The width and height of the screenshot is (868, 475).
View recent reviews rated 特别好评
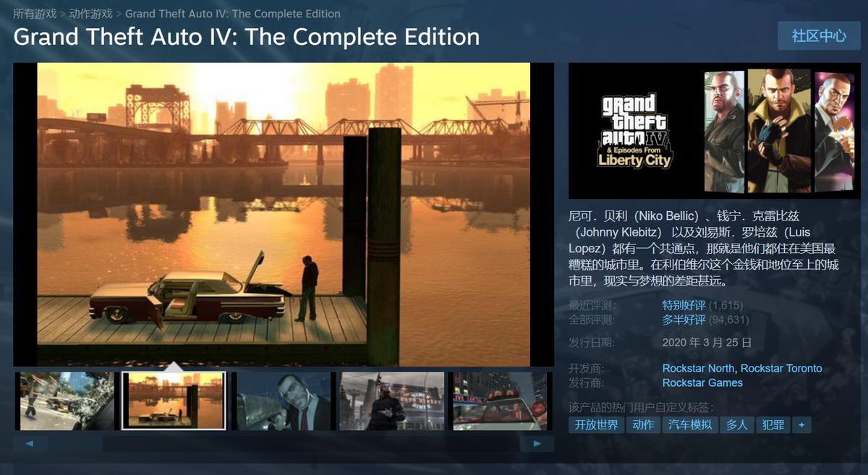[x=684, y=305]
